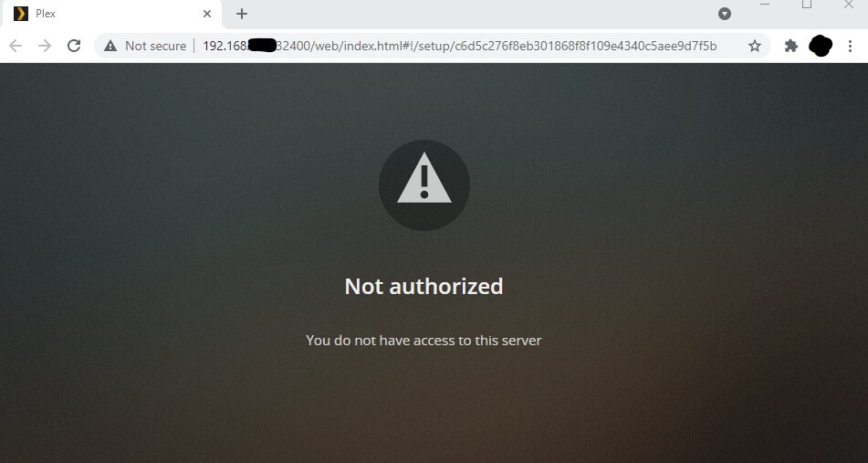Maximize the Chrome window

pyautogui.click(x=807, y=5)
